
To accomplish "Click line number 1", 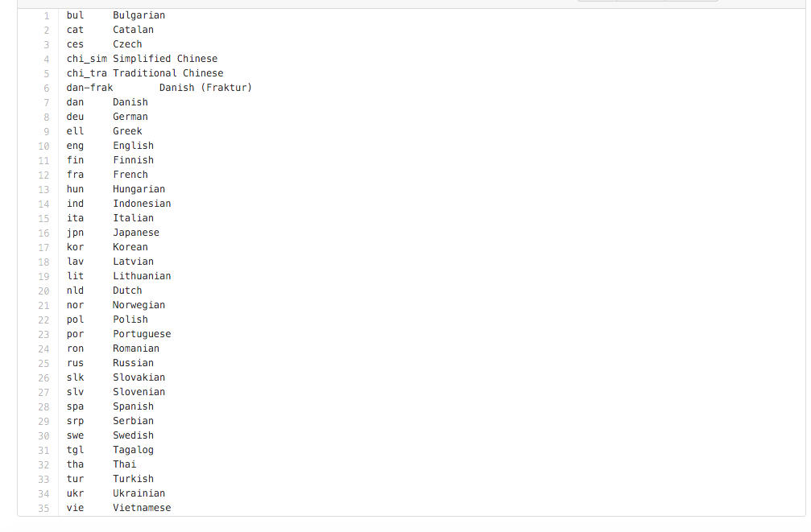I will pos(47,16).
